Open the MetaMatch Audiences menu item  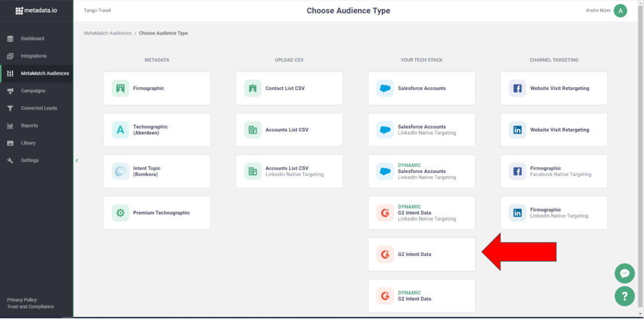[45, 74]
